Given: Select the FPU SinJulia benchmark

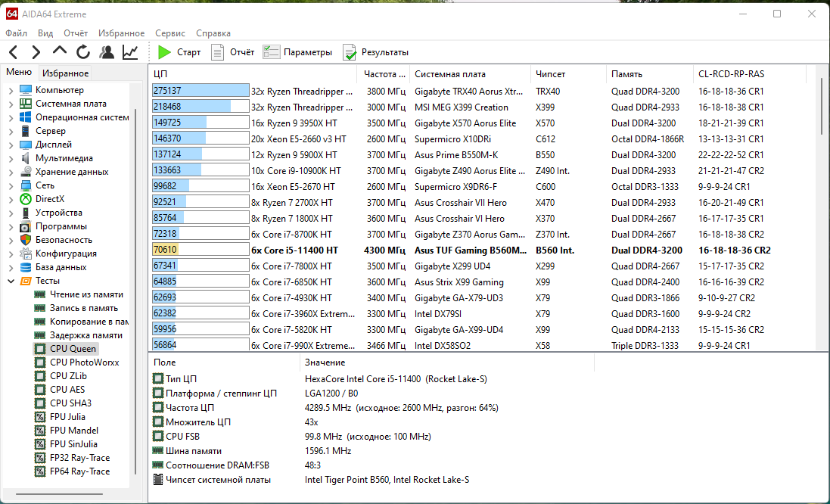Looking at the screenshot, I should pyautogui.click(x=66, y=444).
